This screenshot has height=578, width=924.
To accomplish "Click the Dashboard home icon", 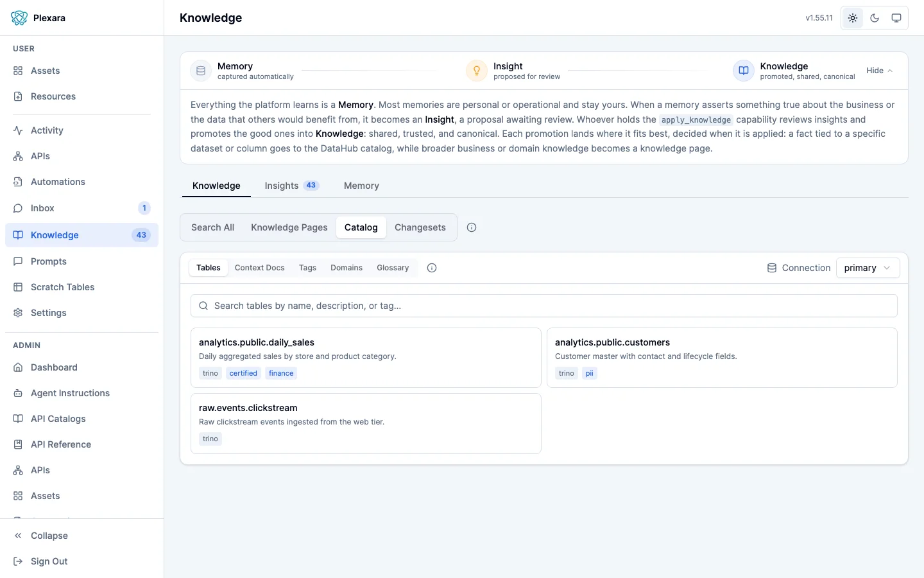I will click(18, 367).
